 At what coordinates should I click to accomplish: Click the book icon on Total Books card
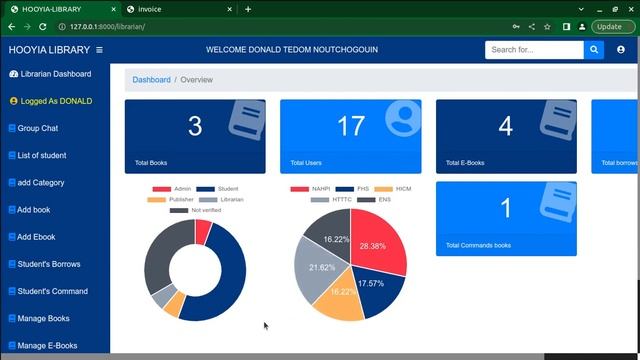pyautogui.click(x=247, y=120)
